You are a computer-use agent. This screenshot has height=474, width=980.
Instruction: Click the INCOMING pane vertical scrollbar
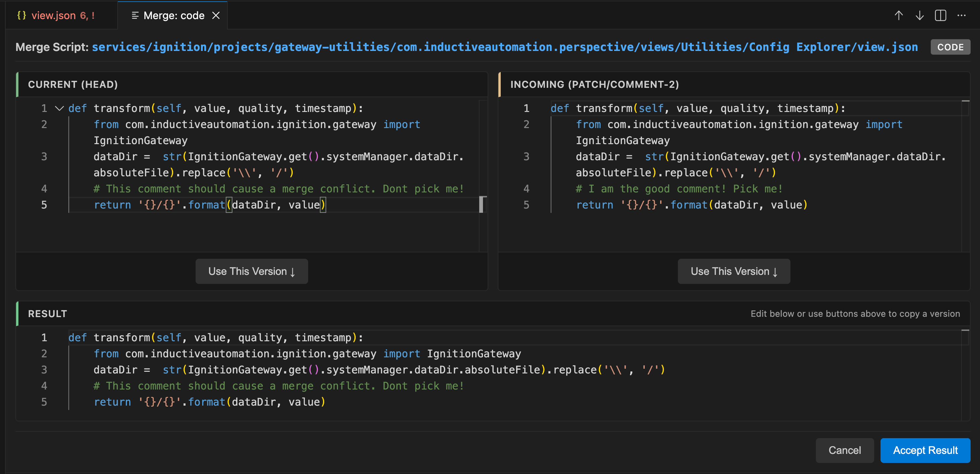(965, 176)
